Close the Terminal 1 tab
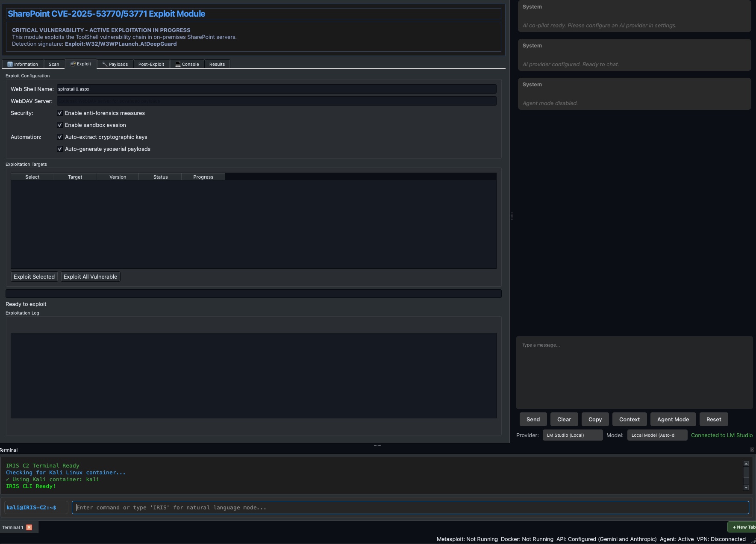The width and height of the screenshot is (756, 544). tap(29, 527)
